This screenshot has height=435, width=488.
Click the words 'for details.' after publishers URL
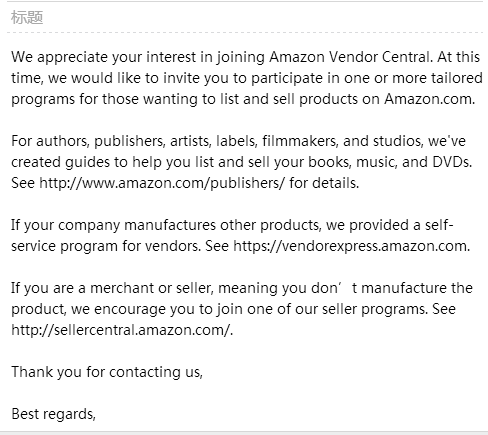324,183
